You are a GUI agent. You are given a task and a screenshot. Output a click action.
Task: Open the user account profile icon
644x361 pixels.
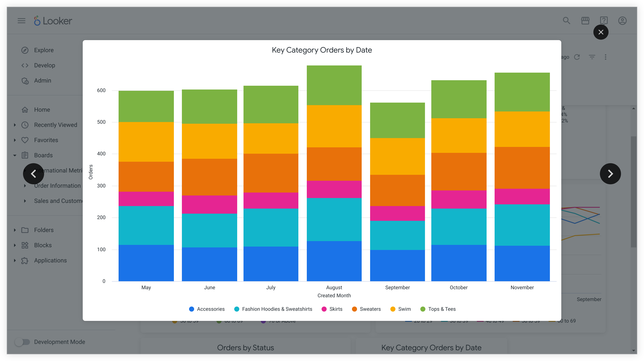(x=622, y=21)
